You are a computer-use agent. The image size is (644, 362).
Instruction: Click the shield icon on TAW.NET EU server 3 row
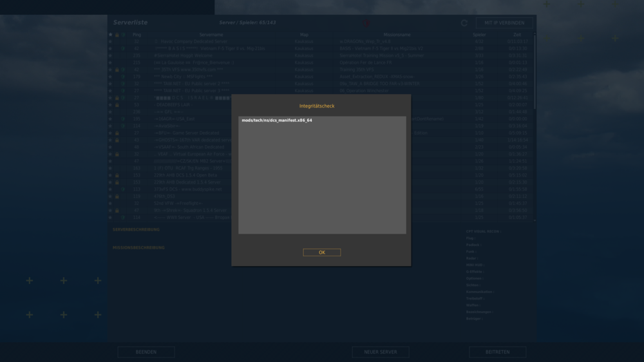click(123, 90)
